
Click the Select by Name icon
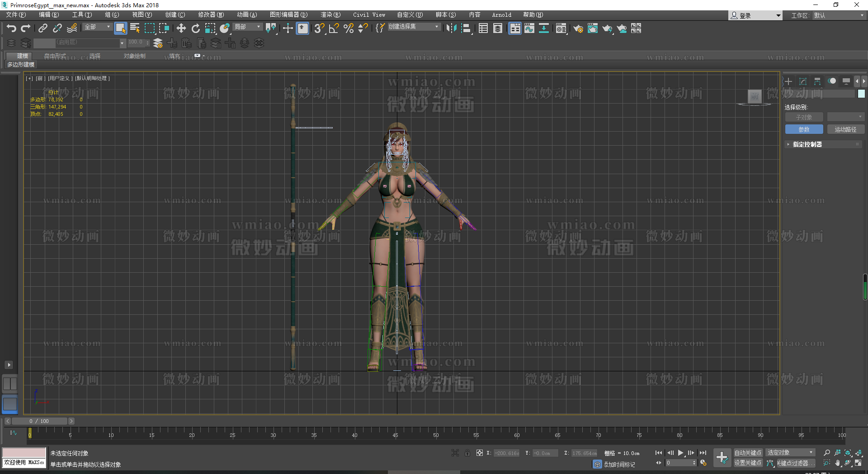[x=135, y=28]
